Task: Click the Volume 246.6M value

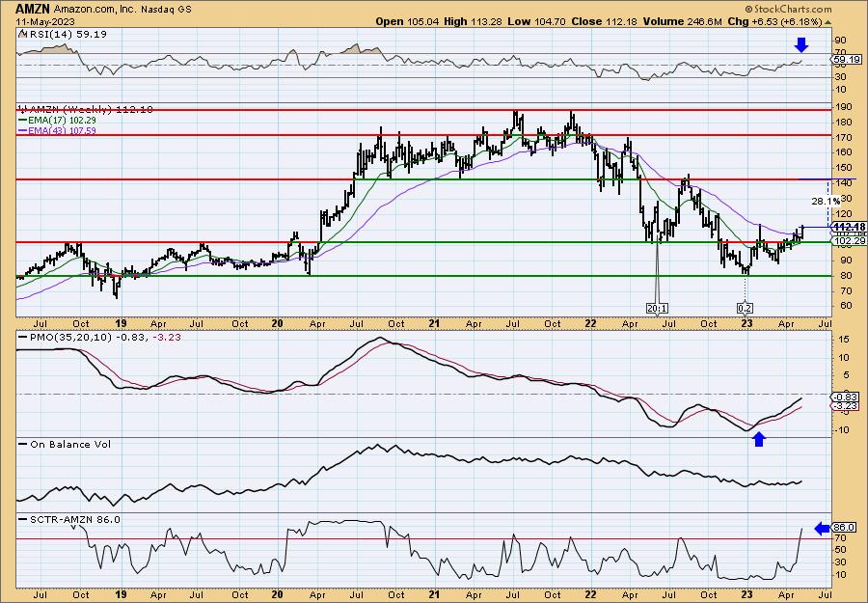Action: point(682,21)
